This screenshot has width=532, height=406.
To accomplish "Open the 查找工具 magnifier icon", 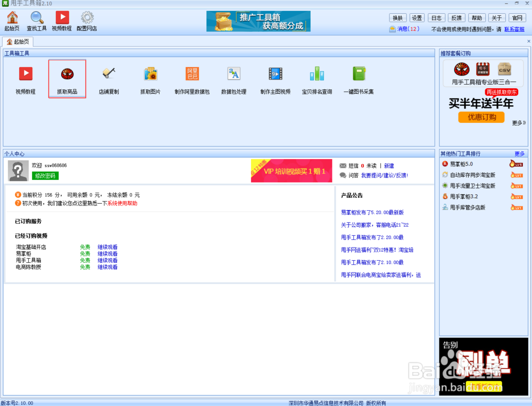I will coord(37,21).
